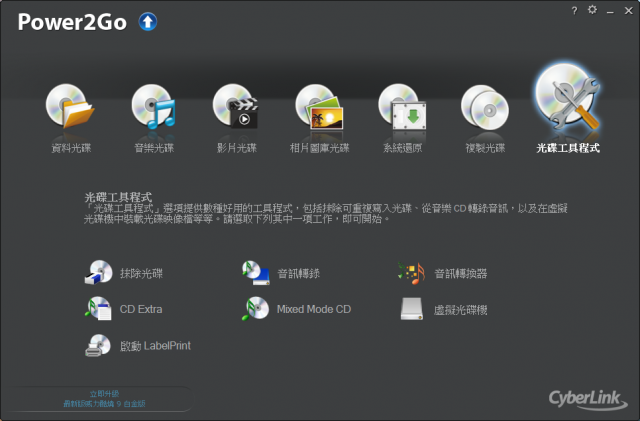This screenshot has height=421, width=640.
Task: Click the CD Extra icon
Action: point(98,308)
